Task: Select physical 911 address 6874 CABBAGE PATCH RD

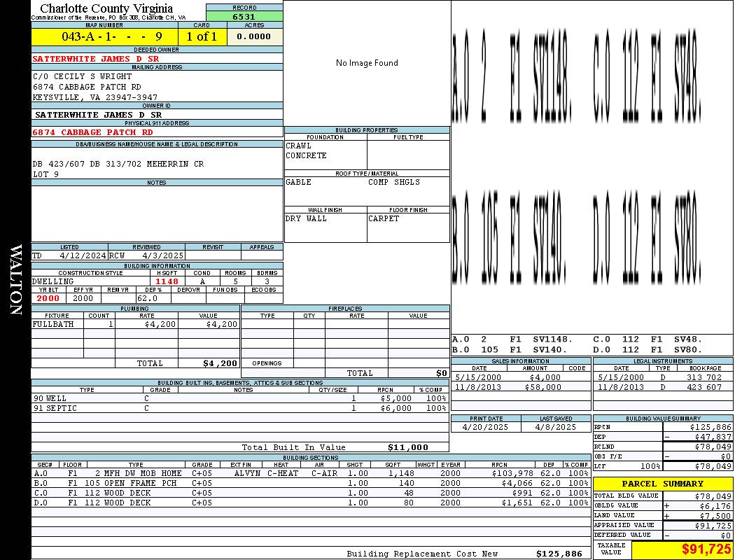Action: (92, 132)
